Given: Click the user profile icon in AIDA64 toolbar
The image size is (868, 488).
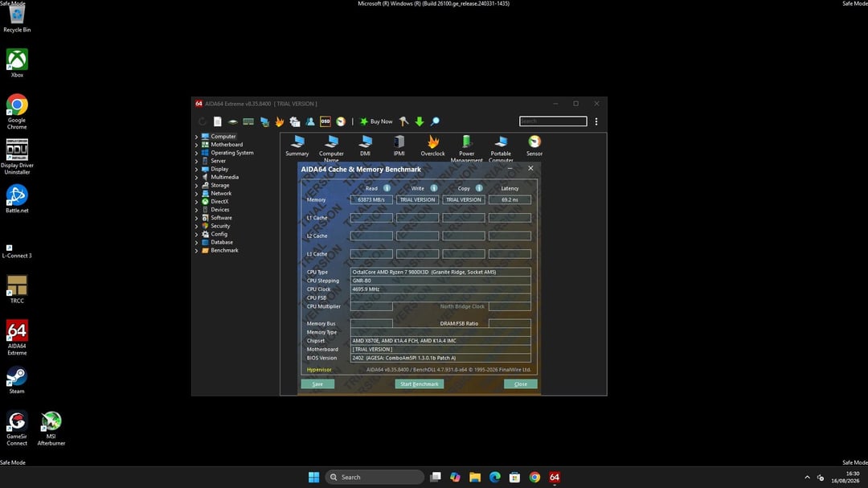Looking at the screenshot, I should coord(310,121).
